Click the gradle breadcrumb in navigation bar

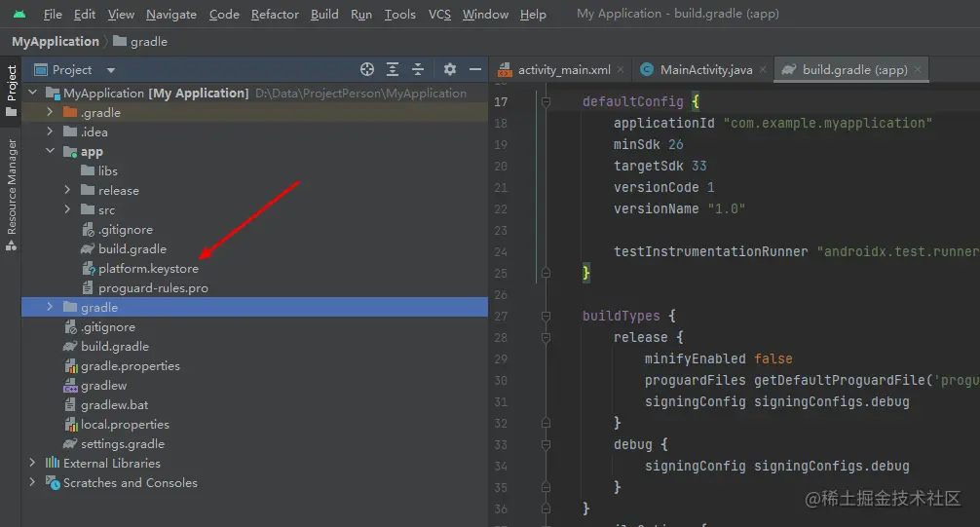tap(140, 41)
